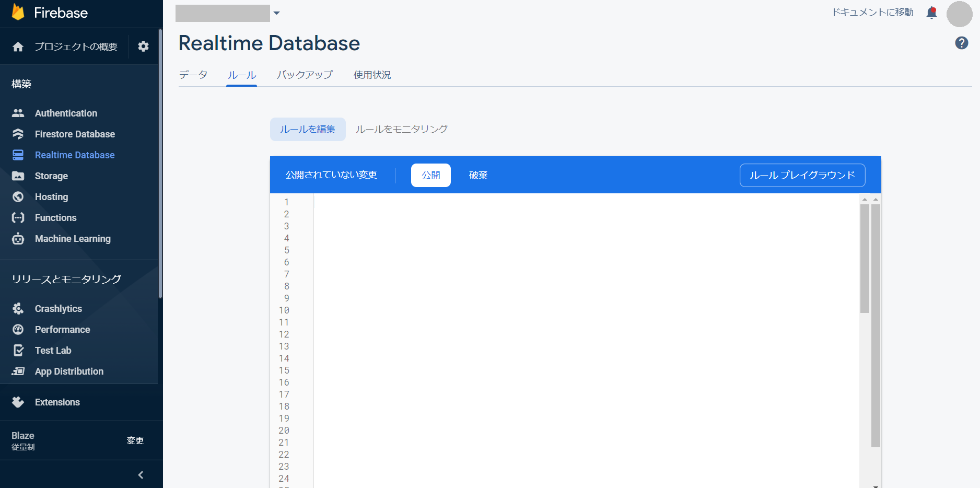Screen dimensions: 980x488
Task: Open the notifications bell icon
Action: [931, 13]
